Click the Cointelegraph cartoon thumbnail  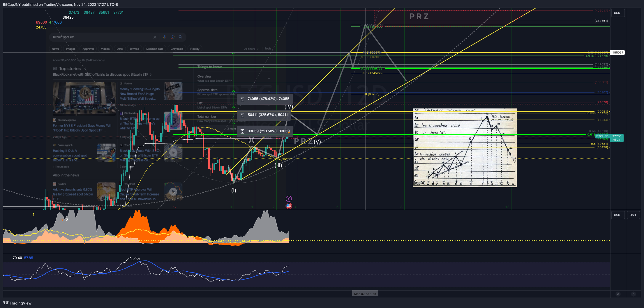click(x=106, y=152)
